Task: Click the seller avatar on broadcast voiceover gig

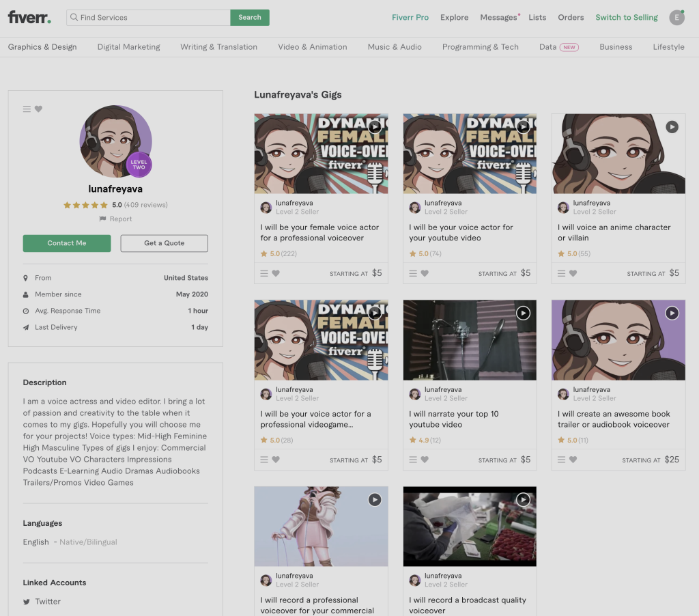Action: click(x=415, y=580)
